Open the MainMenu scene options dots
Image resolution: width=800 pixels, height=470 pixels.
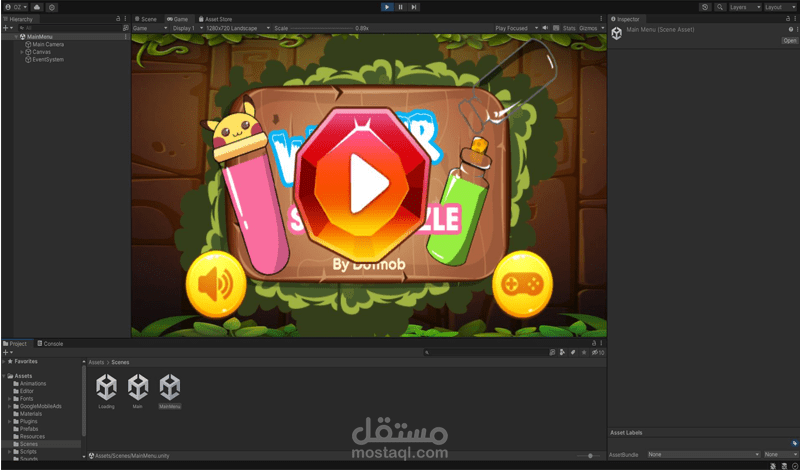point(126,37)
